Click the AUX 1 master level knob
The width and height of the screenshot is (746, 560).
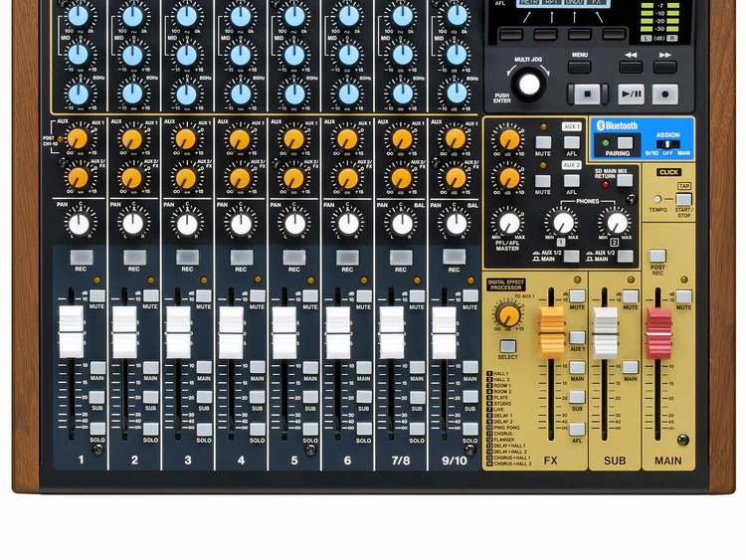pos(509,140)
